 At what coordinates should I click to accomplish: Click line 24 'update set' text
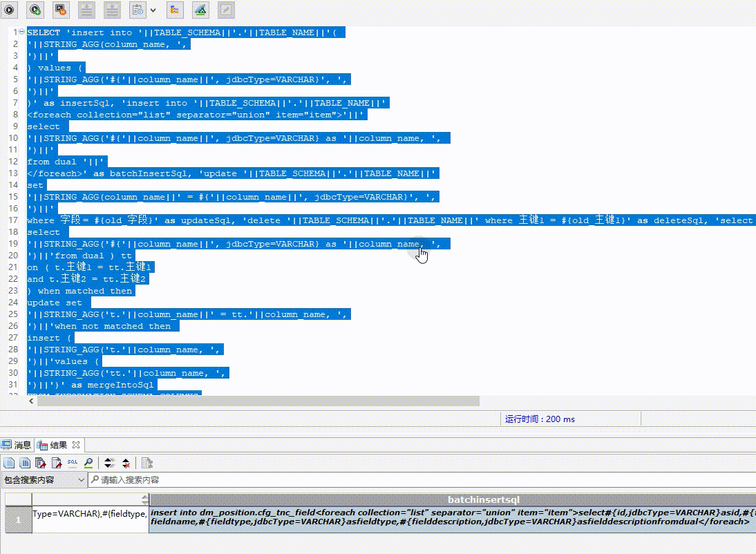(55, 303)
